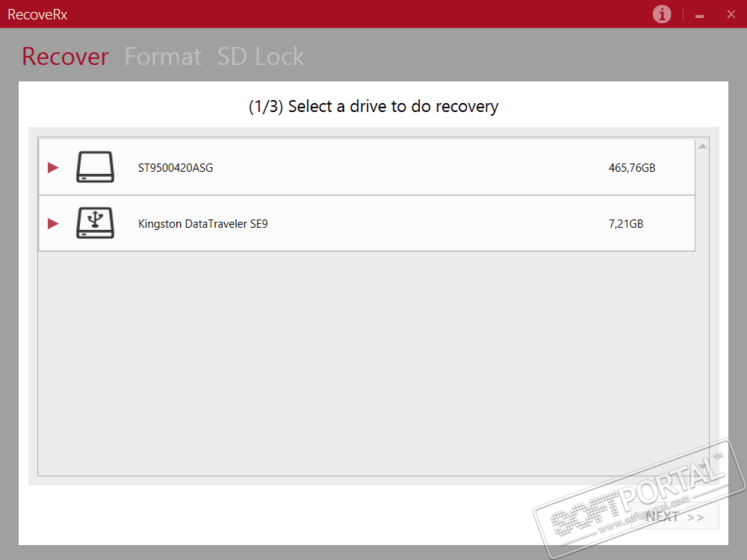Close the RecoveRx window
The width and height of the screenshot is (747, 560).
point(731,14)
